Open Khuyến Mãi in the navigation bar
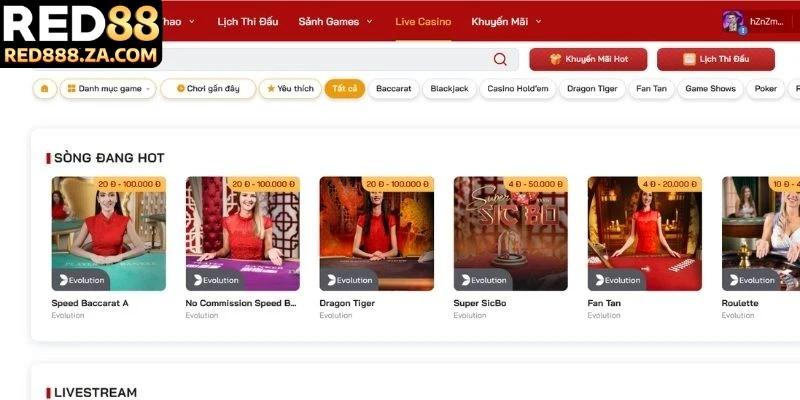The height and width of the screenshot is (400, 800). (x=499, y=21)
